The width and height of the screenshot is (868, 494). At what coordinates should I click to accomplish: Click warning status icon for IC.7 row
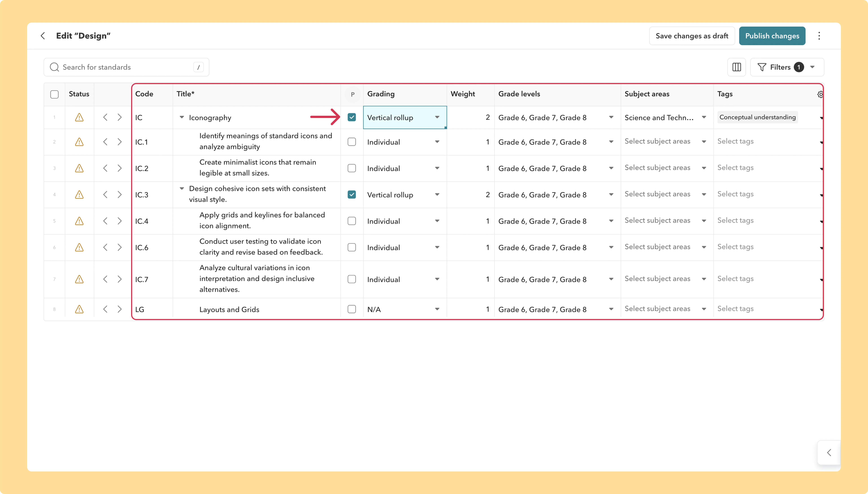pyautogui.click(x=79, y=279)
